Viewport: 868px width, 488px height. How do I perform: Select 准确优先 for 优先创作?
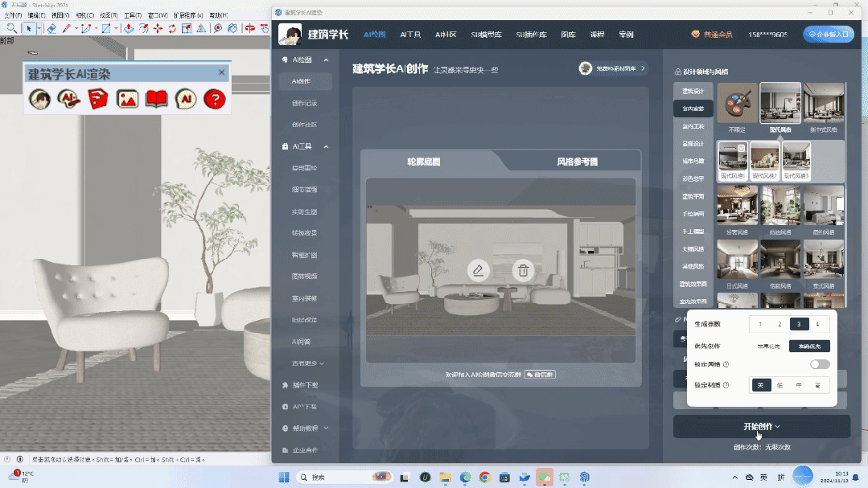coord(808,346)
